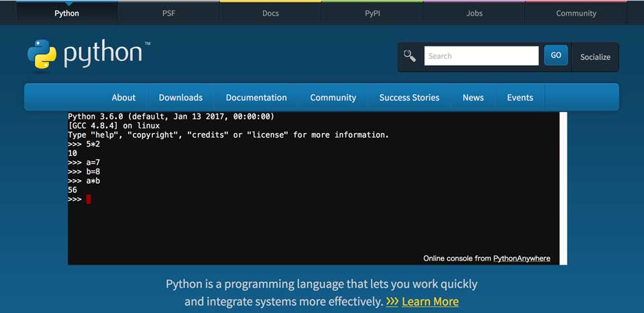644x313 pixels.
Task: Open the Downloads menu
Action: 180,97
